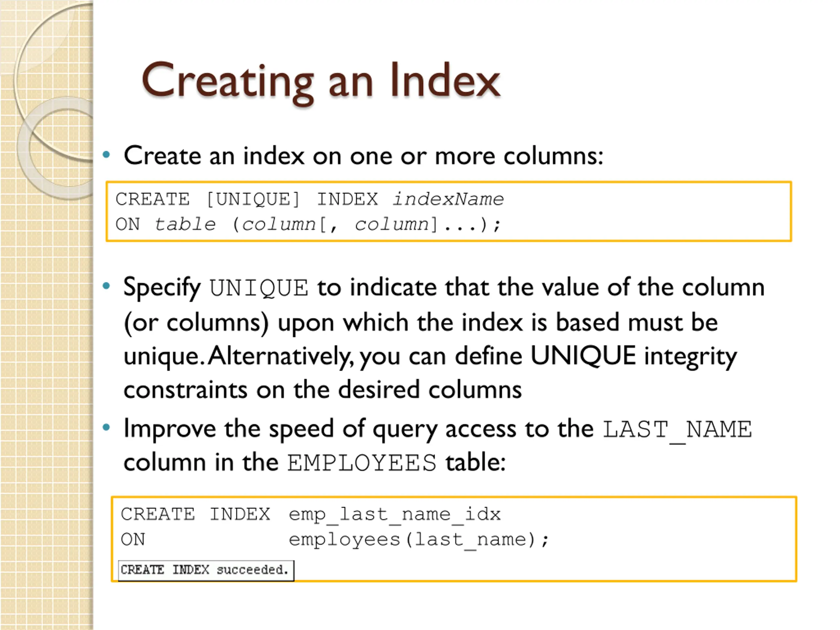840x630 pixels.
Task: Click 'constraints on the desired columns' line
Action: (323, 390)
